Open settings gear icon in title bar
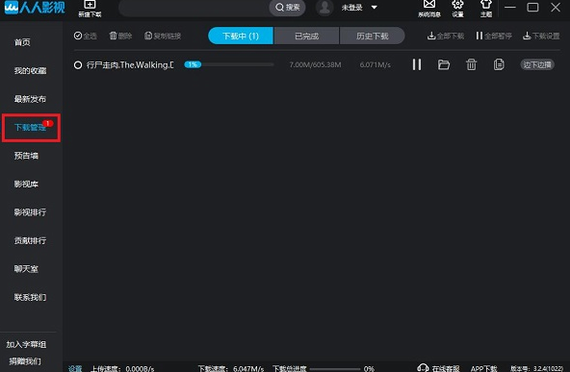This screenshot has width=570, height=372. pos(458,4)
